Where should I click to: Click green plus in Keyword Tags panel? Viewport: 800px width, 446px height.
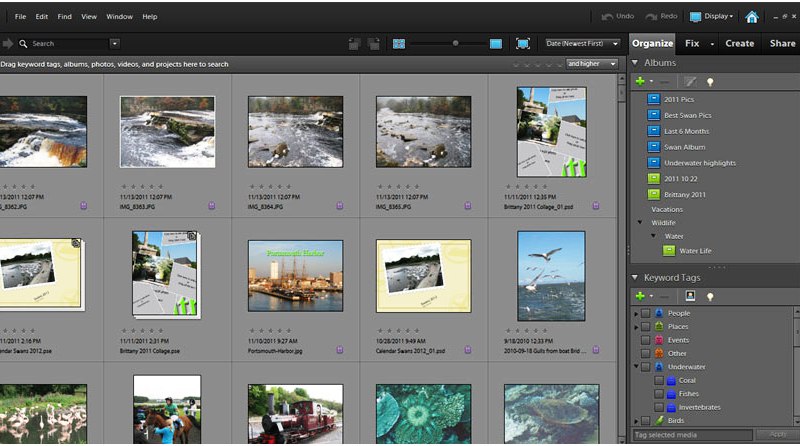(x=640, y=296)
